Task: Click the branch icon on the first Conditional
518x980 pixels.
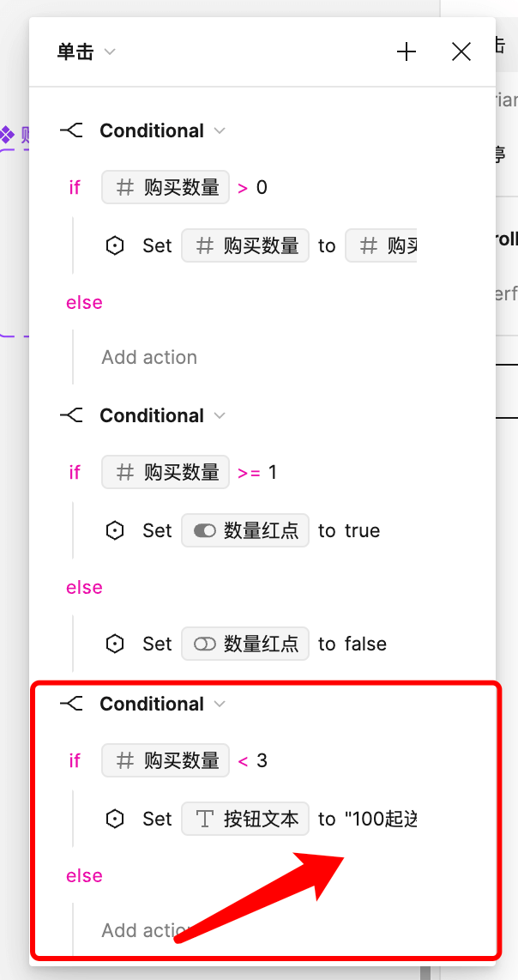Action: pos(72,130)
